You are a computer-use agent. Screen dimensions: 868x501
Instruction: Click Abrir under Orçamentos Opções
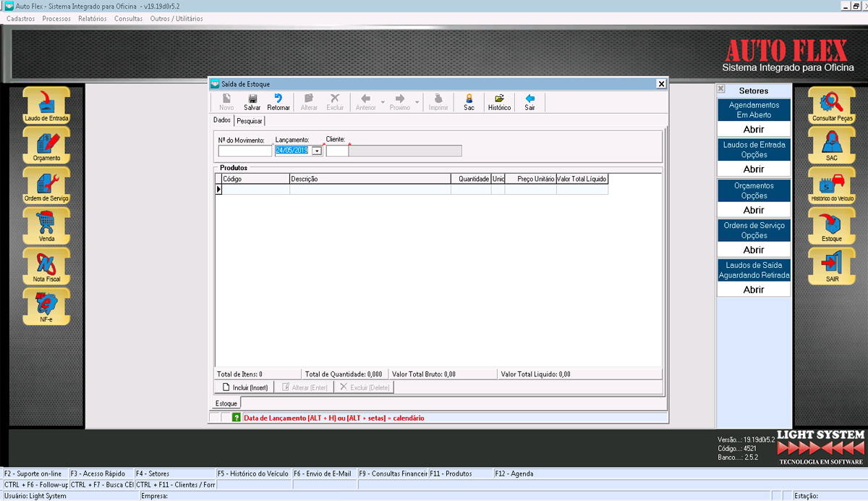pos(754,210)
